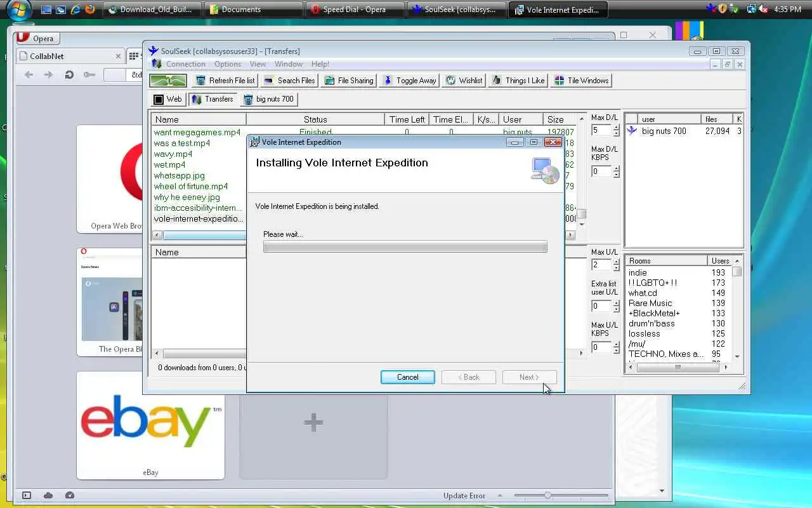
Task: Open the Options menu in SoulSeek
Action: click(227, 64)
